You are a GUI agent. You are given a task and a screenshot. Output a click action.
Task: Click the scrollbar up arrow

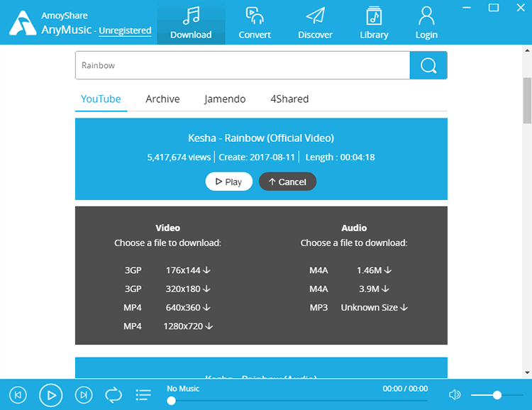527,50
